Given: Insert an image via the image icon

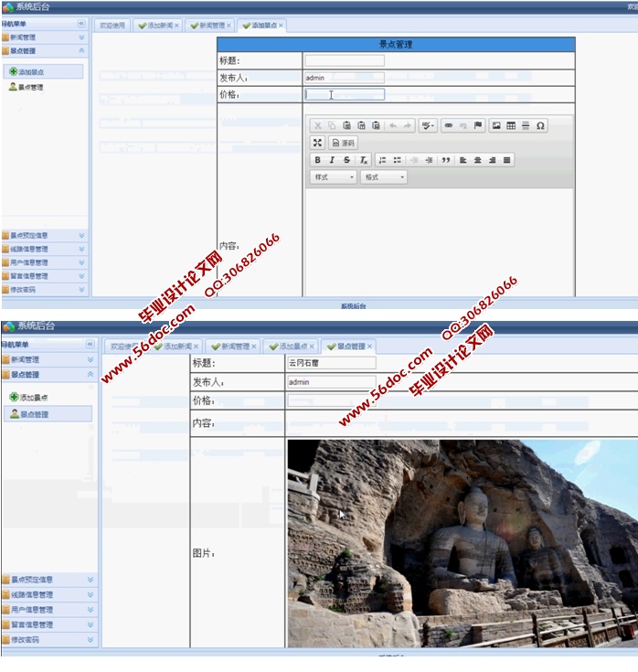Looking at the screenshot, I should pos(496,125).
